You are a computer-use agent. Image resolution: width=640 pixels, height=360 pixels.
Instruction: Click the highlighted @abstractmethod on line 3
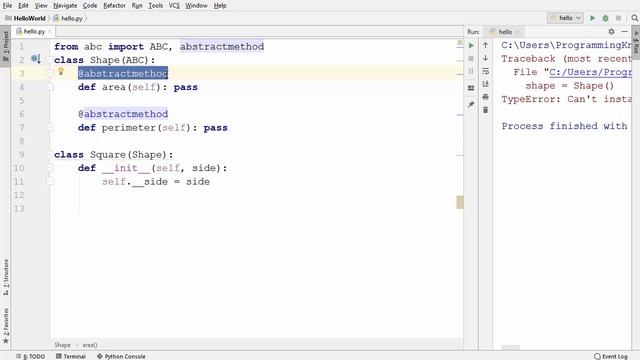[x=123, y=73]
